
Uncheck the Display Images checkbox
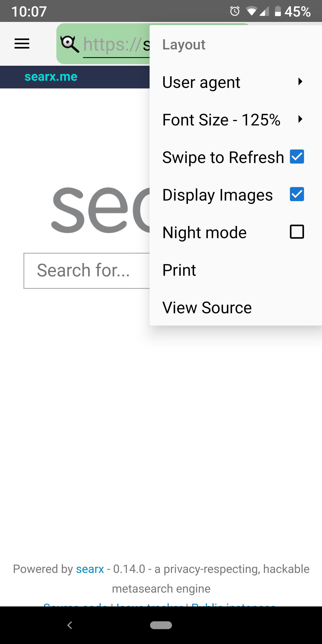(297, 194)
